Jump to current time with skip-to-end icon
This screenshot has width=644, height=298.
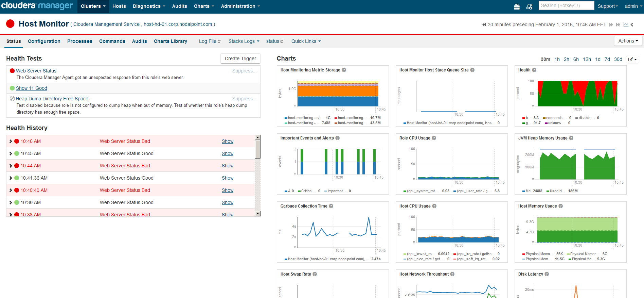pos(618,24)
